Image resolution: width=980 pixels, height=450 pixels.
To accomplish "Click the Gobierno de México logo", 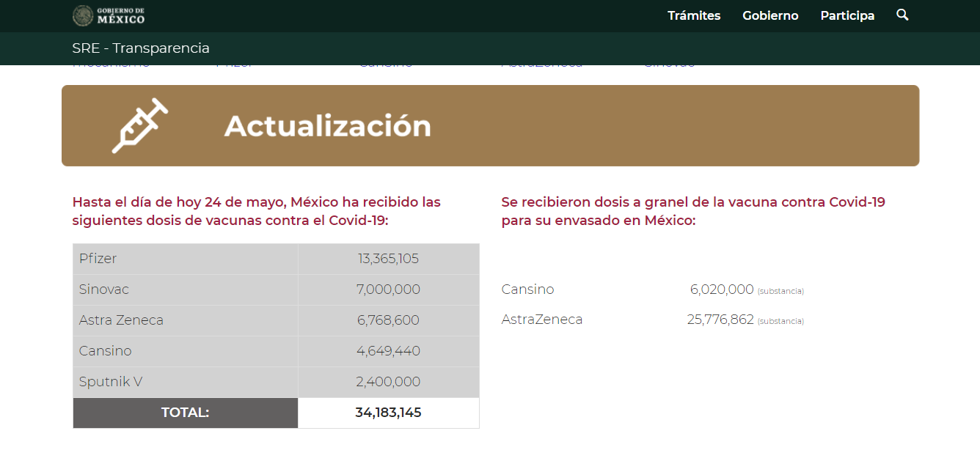I will tap(109, 15).
